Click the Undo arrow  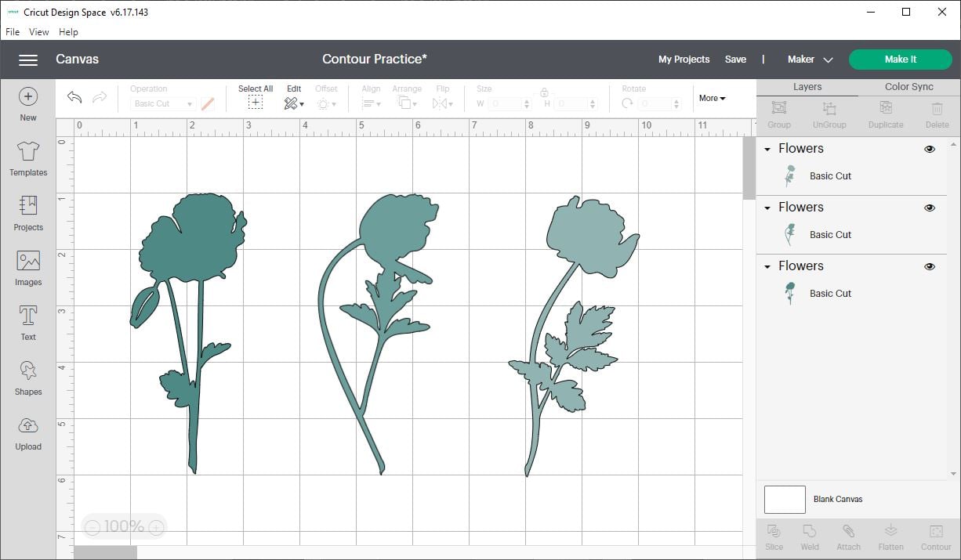click(74, 97)
